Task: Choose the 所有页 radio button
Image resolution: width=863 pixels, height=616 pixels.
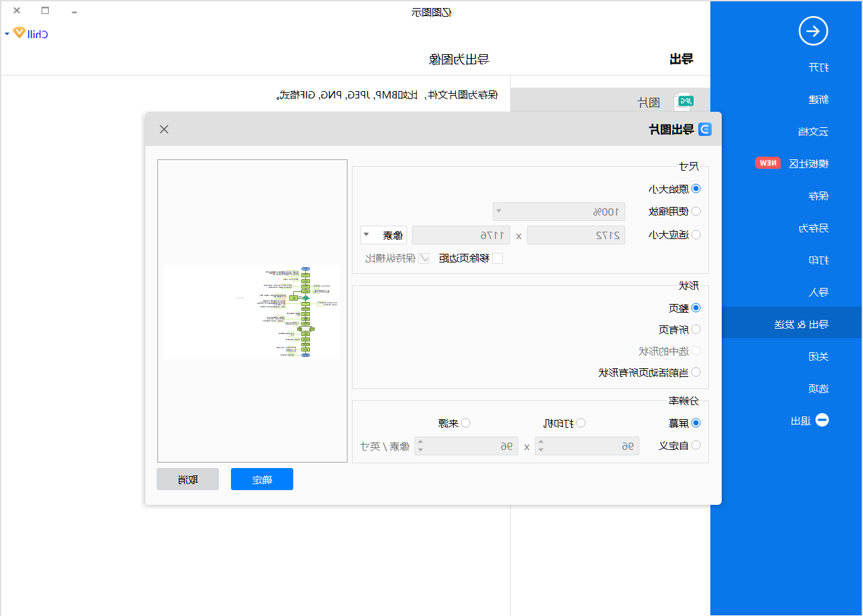Action: click(x=696, y=329)
